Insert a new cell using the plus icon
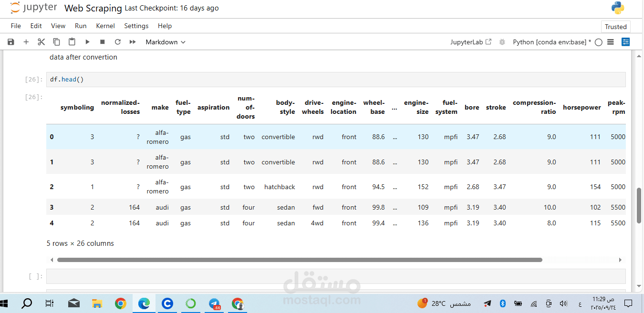The image size is (644, 313). (26, 42)
